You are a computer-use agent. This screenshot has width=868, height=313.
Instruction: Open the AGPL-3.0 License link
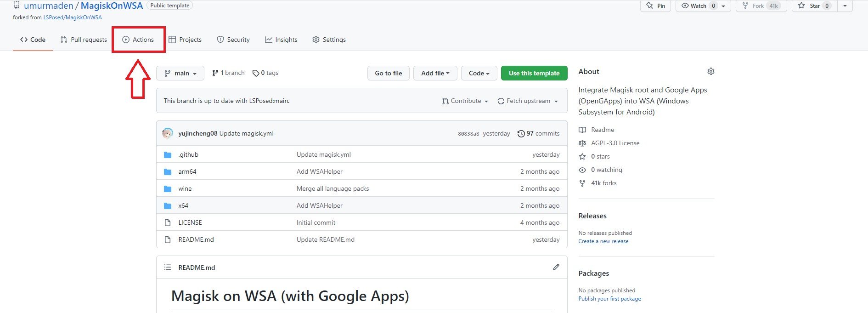[x=615, y=143]
